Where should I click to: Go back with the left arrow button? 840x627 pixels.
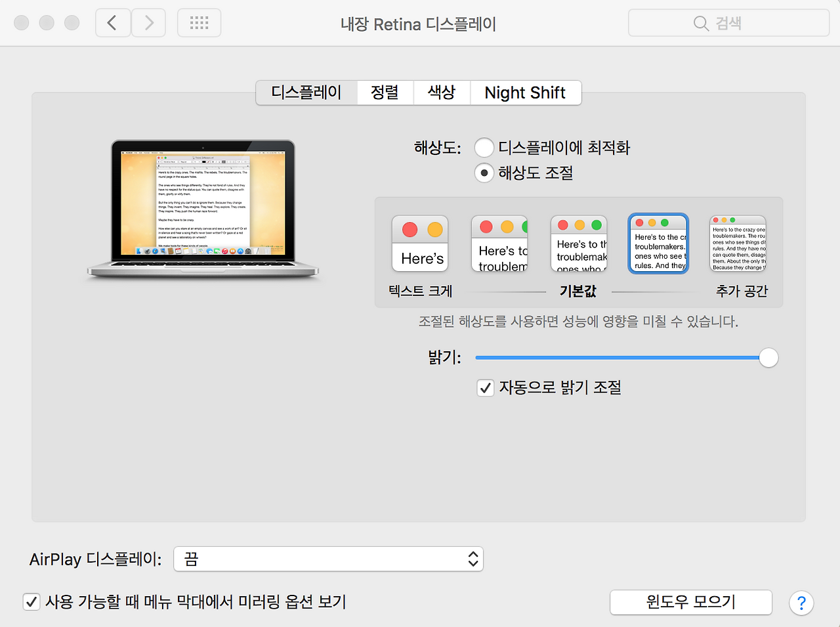coord(113,23)
